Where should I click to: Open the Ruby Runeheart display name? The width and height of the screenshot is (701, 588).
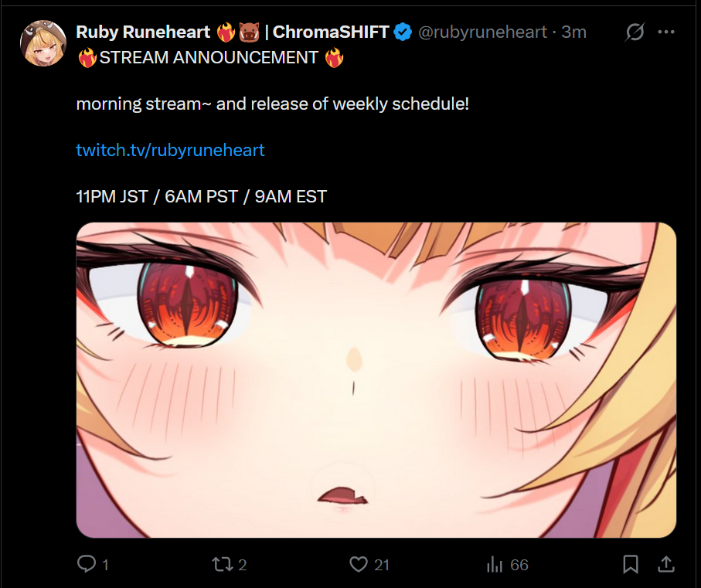[143, 32]
